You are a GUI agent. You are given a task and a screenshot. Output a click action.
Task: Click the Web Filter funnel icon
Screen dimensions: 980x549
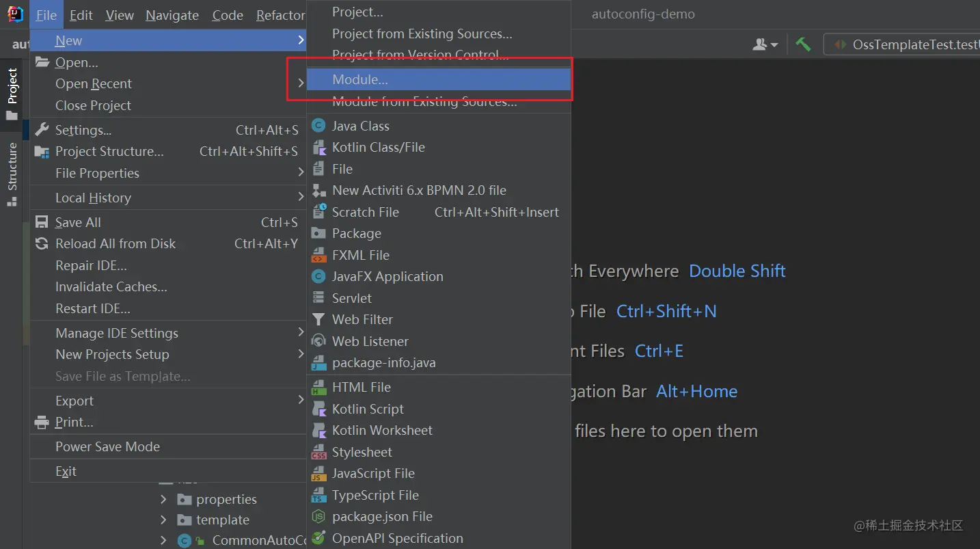[318, 319]
